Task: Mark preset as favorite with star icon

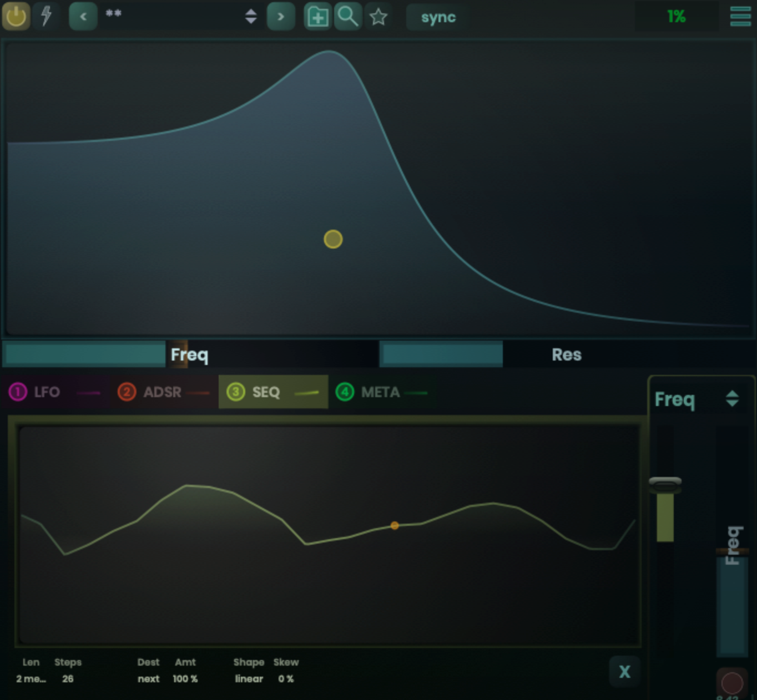Action: pos(378,17)
